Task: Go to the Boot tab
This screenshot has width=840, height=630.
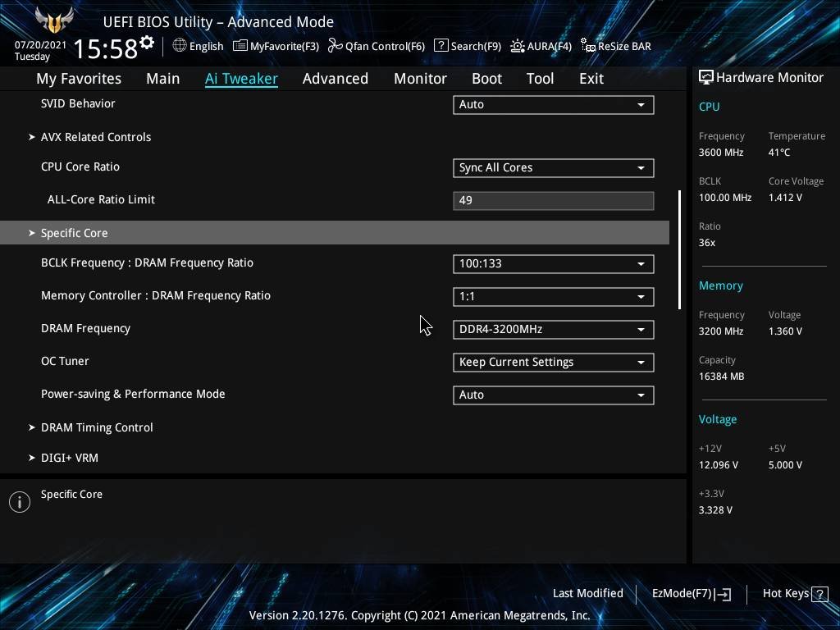Action: 486,79
